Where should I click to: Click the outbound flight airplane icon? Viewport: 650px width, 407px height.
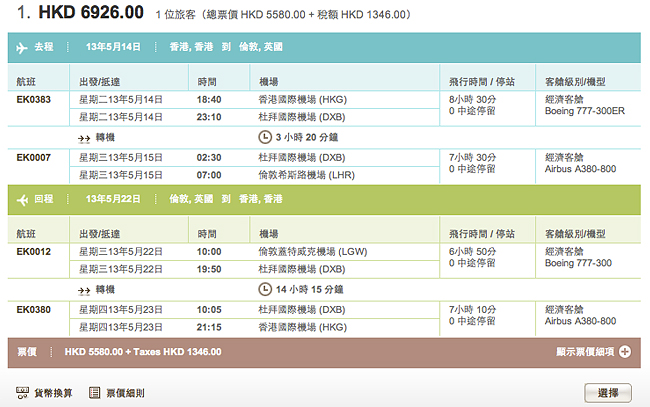23,47
